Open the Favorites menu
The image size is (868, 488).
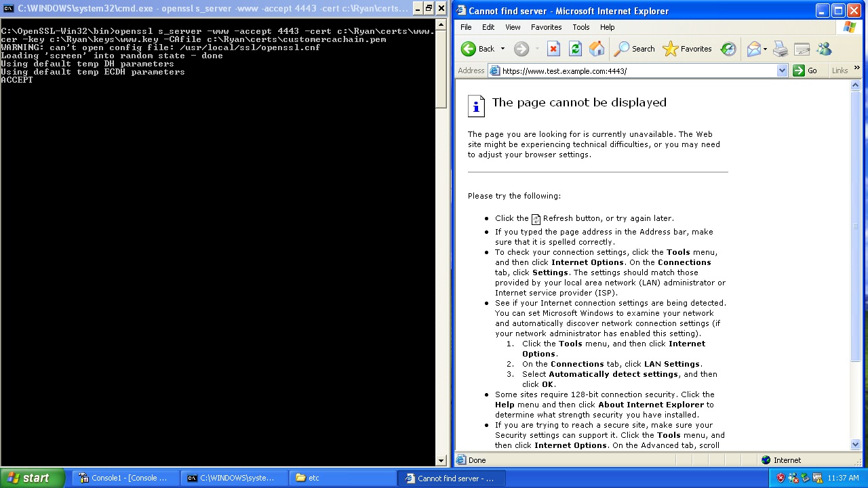546,27
